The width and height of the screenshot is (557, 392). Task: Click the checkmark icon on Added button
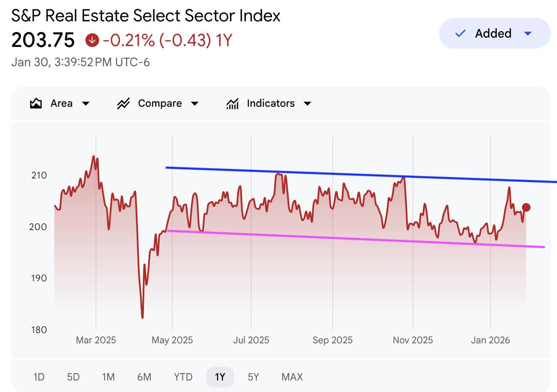[x=460, y=33]
